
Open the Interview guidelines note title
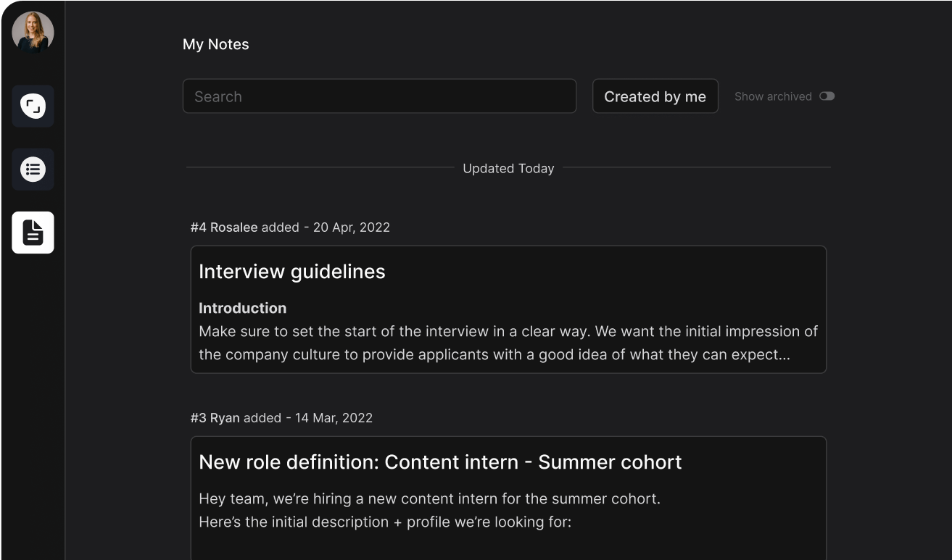pyautogui.click(x=291, y=272)
